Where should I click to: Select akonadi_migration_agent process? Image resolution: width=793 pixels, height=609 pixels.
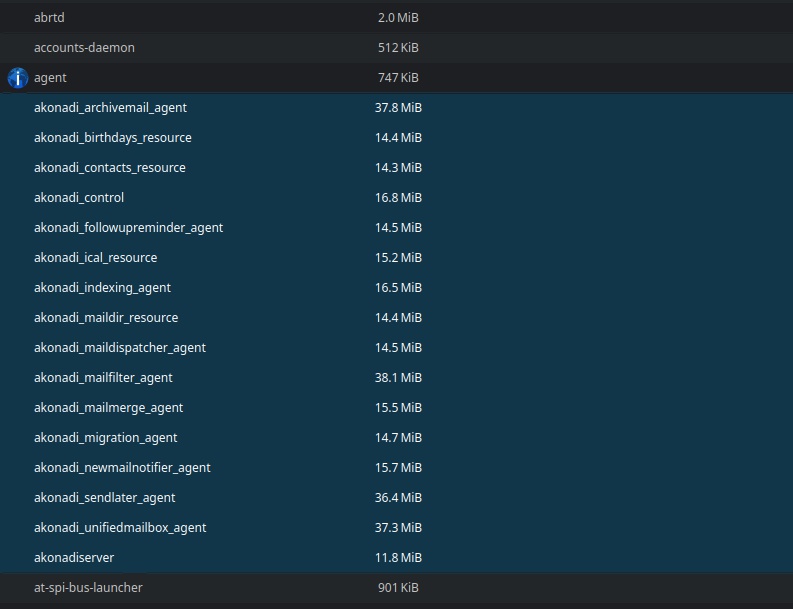[x=106, y=438]
